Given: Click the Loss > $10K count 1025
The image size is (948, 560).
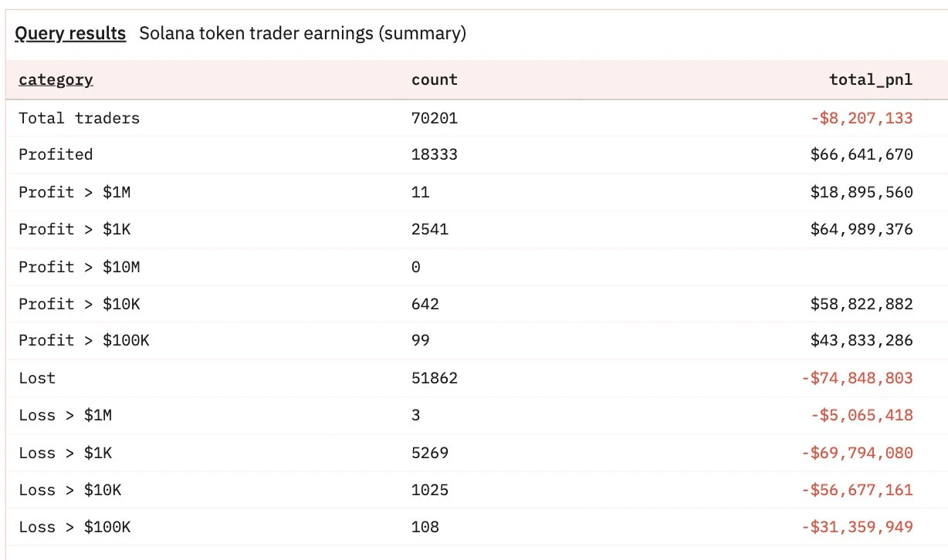Looking at the screenshot, I should pyautogui.click(x=430, y=490).
